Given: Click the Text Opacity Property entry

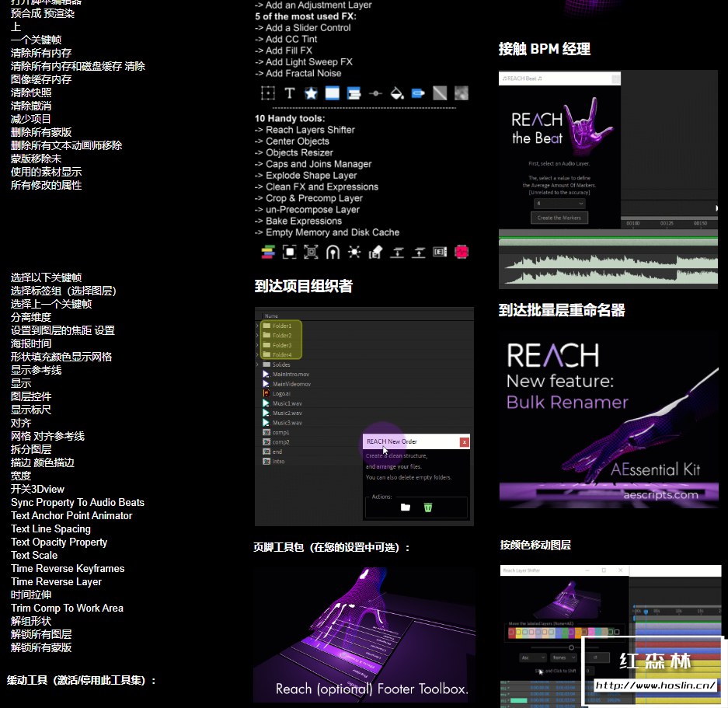Looking at the screenshot, I should click(59, 542).
